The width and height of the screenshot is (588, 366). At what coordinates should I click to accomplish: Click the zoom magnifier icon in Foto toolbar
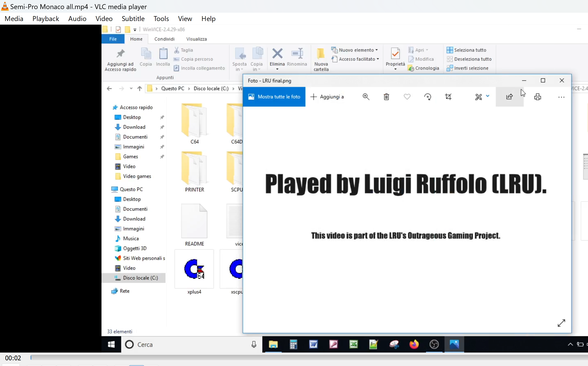tap(366, 97)
